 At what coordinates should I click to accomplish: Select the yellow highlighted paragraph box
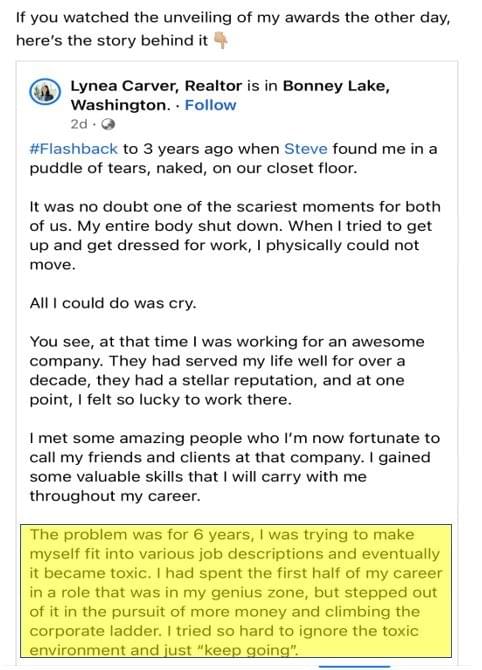[236, 591]
